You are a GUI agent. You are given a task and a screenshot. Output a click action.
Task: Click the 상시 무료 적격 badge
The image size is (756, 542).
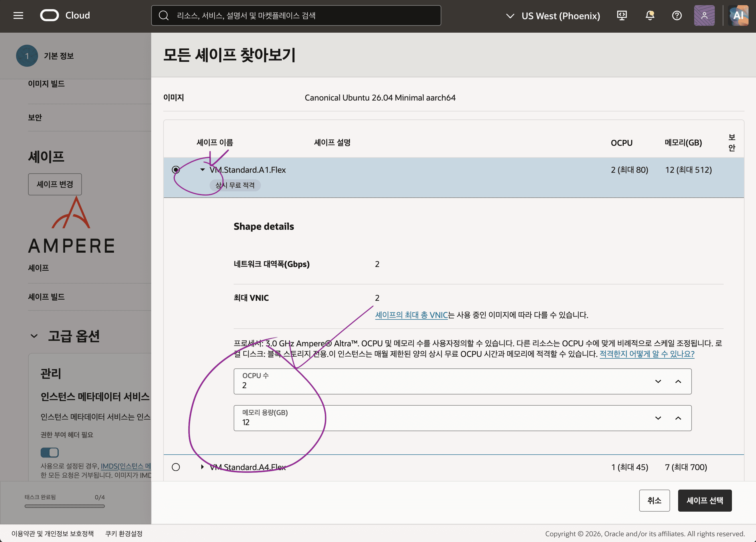[235, 185]
